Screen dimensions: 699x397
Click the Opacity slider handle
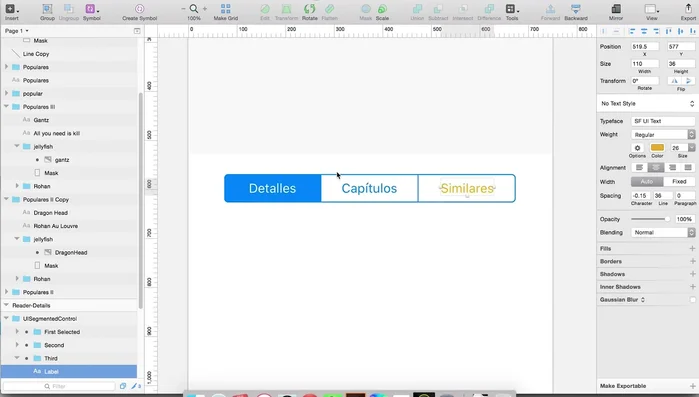tap(667, 219)
